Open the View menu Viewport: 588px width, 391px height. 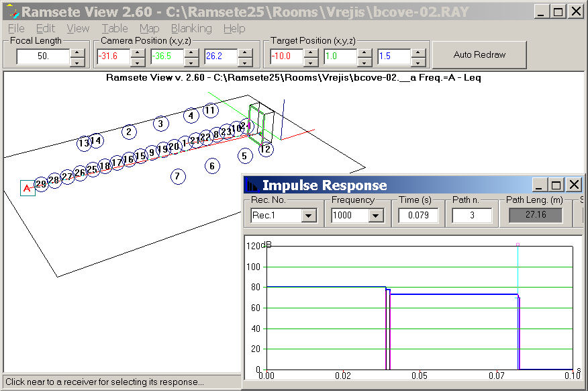point(78,28)
